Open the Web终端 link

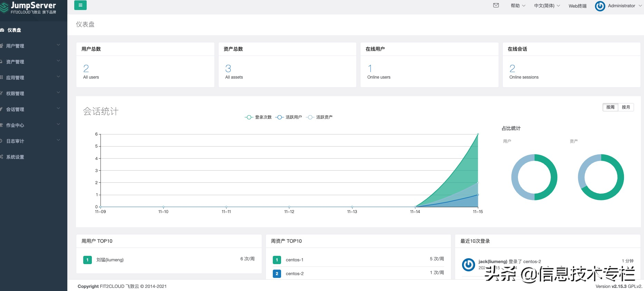(x=577, y=6)
